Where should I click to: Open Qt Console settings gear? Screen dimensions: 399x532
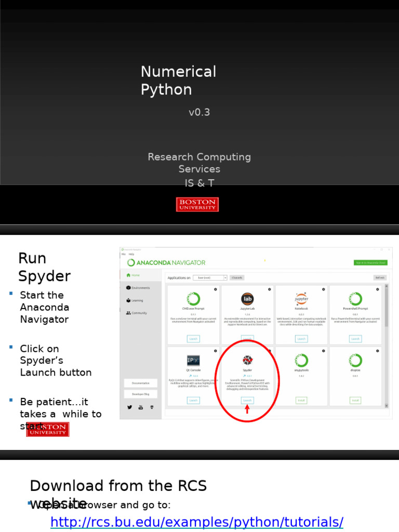tap(216, 351)
